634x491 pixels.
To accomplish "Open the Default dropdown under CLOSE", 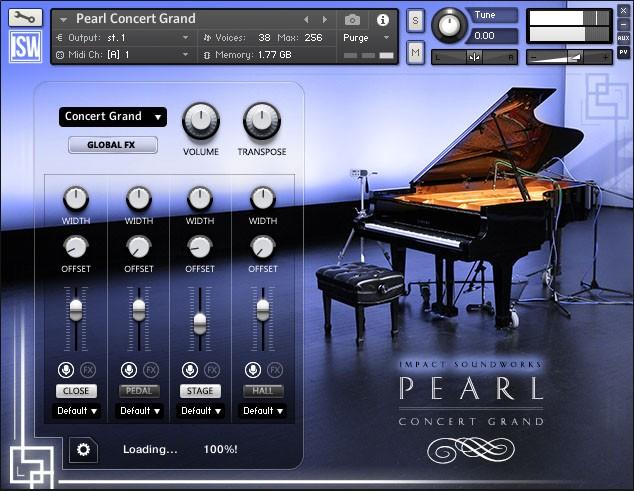I will point(77,411).
